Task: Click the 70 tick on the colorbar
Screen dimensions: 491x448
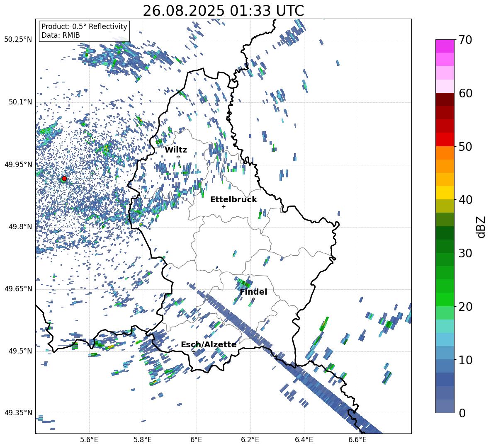Action: click(x=465, y=40)
